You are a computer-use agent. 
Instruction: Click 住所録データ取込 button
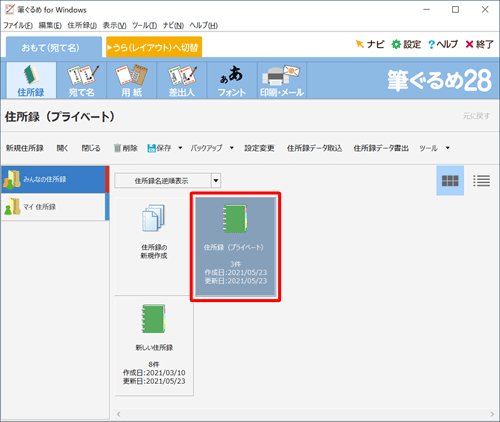coord(314,148)
